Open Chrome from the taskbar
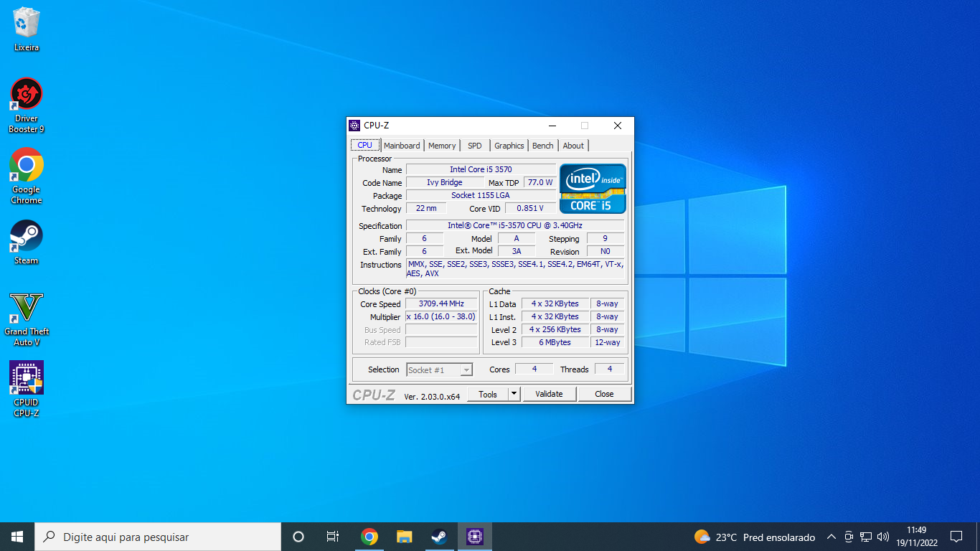 tap(369, 537)
